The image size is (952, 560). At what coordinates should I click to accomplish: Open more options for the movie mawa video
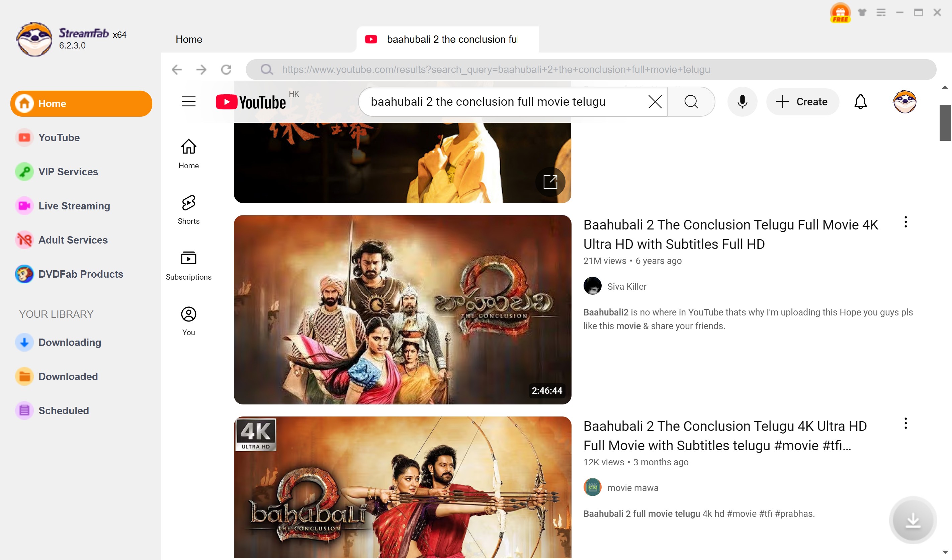point(905,423)
